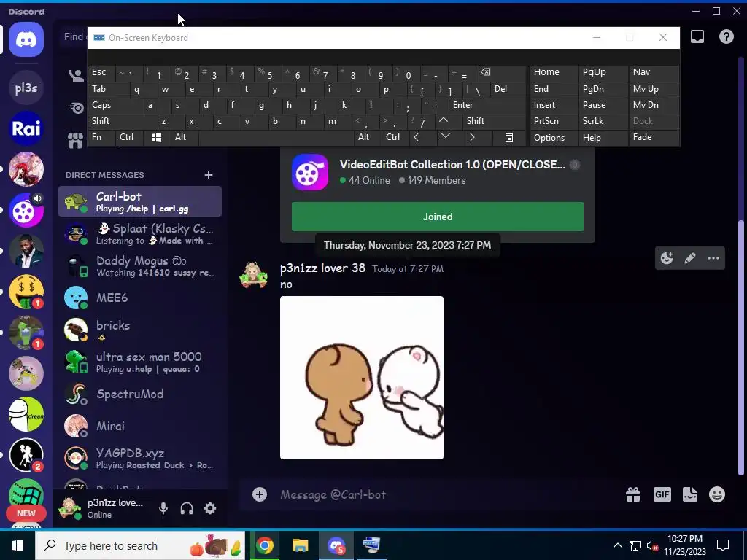Send a gift via gift icon
Image resolution: width=747 pixels, height=560 pixels.
pos(633,494)
